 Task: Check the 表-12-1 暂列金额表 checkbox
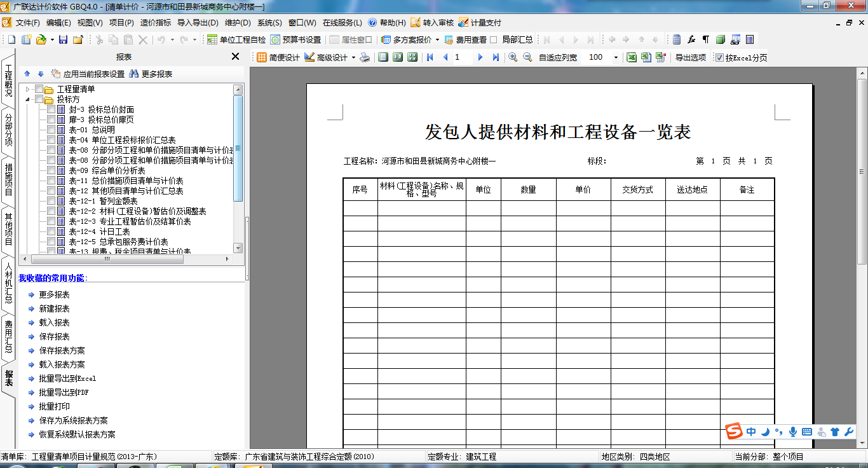(51, 201)
